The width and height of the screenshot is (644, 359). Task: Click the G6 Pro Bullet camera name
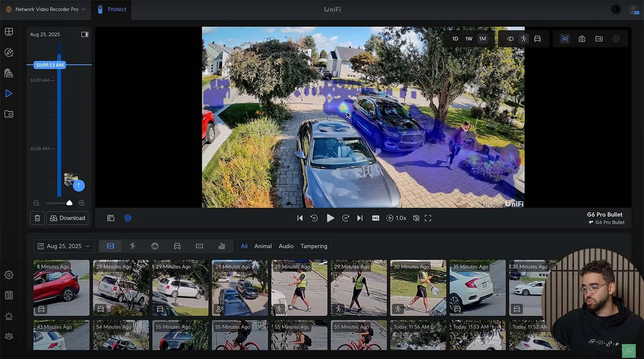pos(604,215)
